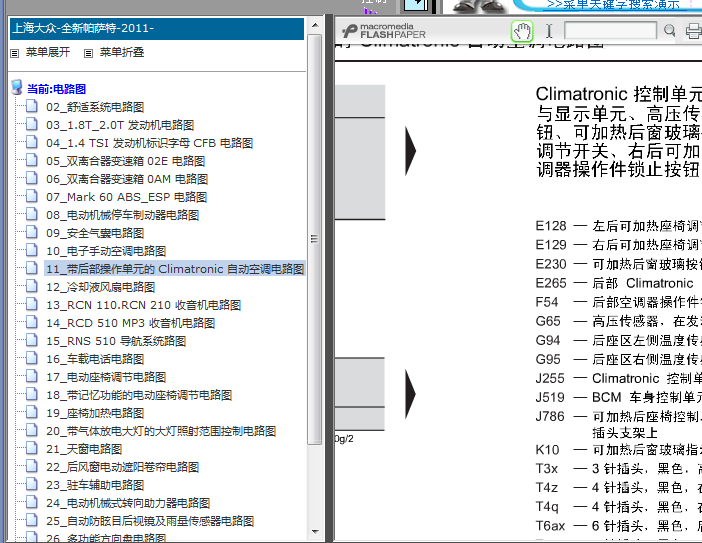The width and height of the screenshot is (702, 543).
Task: Click the Macromedia FlashPaper logo
Action: pyautogui.click(x=384, y=31)
